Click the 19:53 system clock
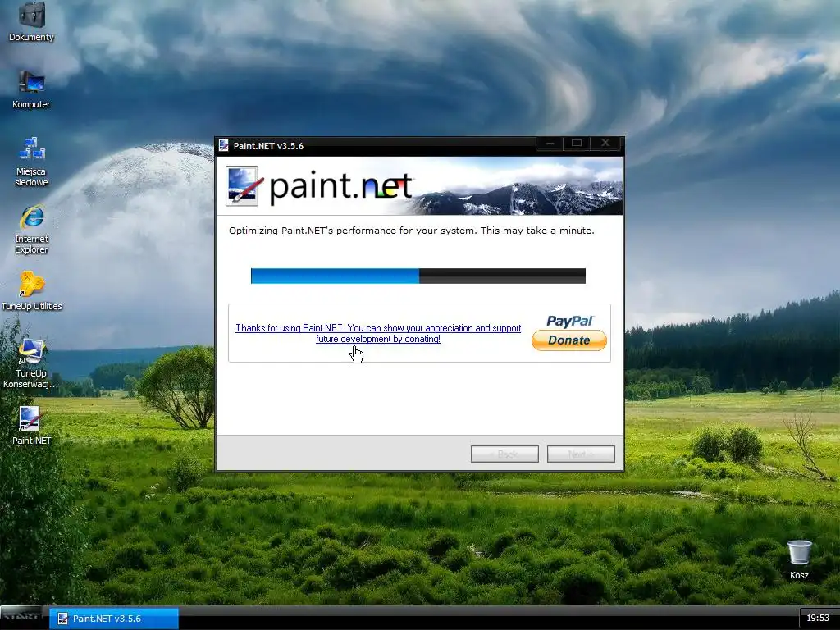The height and width of the screenshot is (630, 840). tap(818, 618)
